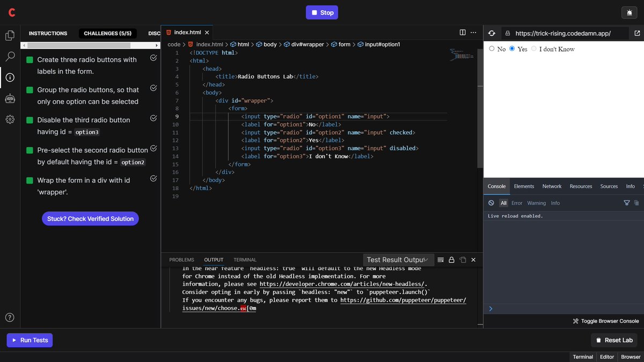Viewport: 644px width, 362px height.
Task: Toggle green checkbox for 'Disable the third radio button'
Action: 30,120
